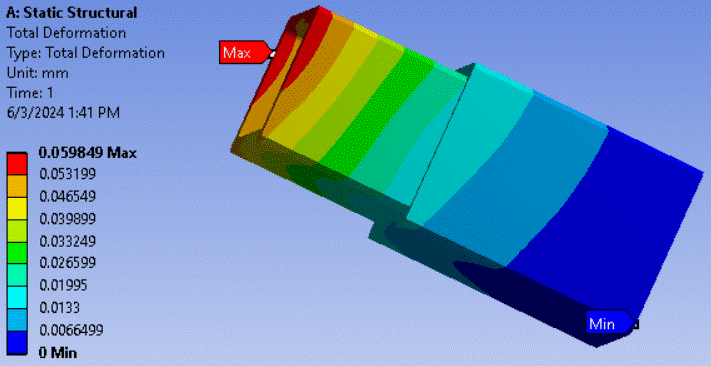Click the A: Static Structural title text
Viewport: 711px width, 366px height.
(x=71, y=13)
